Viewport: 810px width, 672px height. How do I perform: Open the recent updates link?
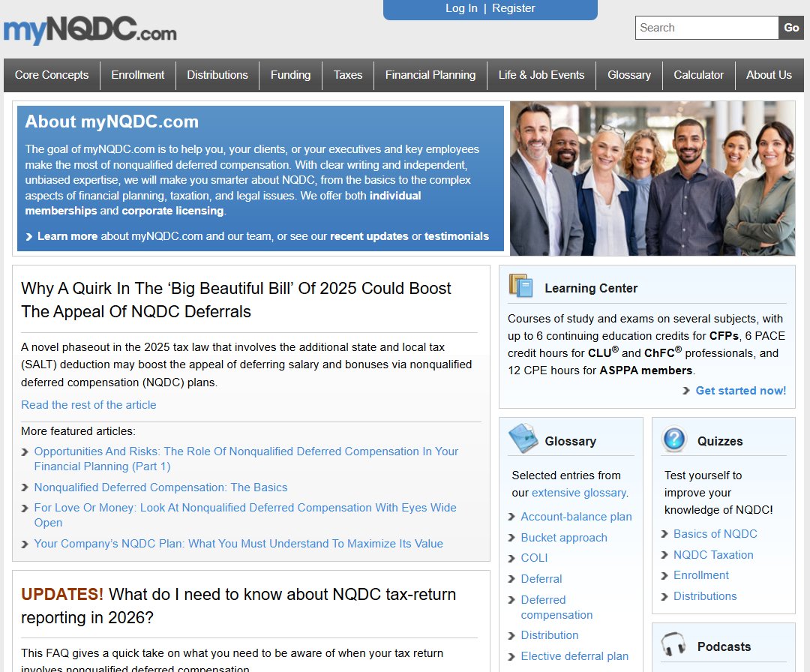[x=369, y=236]
